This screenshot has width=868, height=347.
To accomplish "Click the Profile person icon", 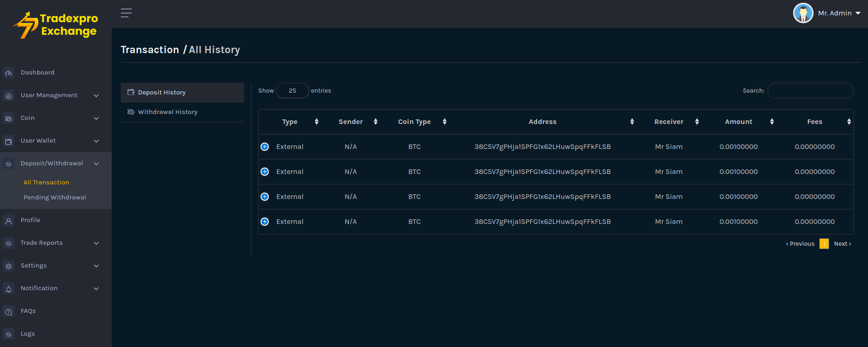I will pos(9,221).
